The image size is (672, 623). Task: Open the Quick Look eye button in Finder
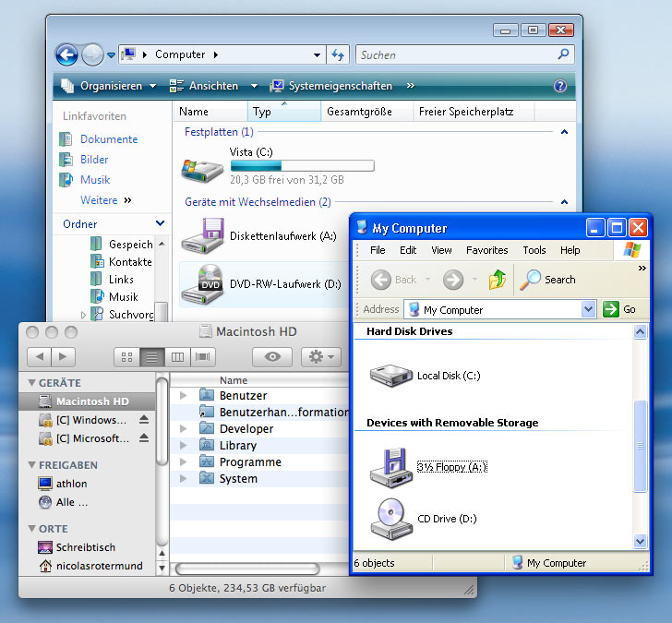(x=271, y=356)
